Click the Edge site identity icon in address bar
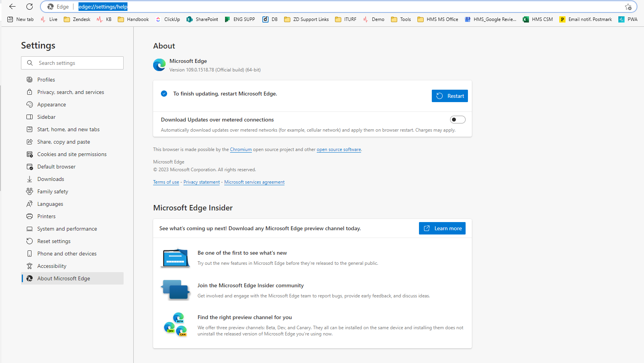 pyautogui.click(x=51, y=7)
